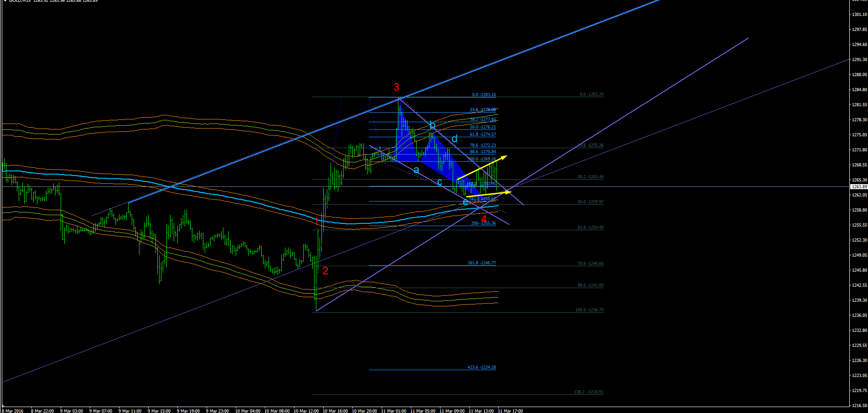Viewport: 868px width, 413px height.
Task: Click the 10 Mar 04:00 time label
Action: (x=248, y=411)
